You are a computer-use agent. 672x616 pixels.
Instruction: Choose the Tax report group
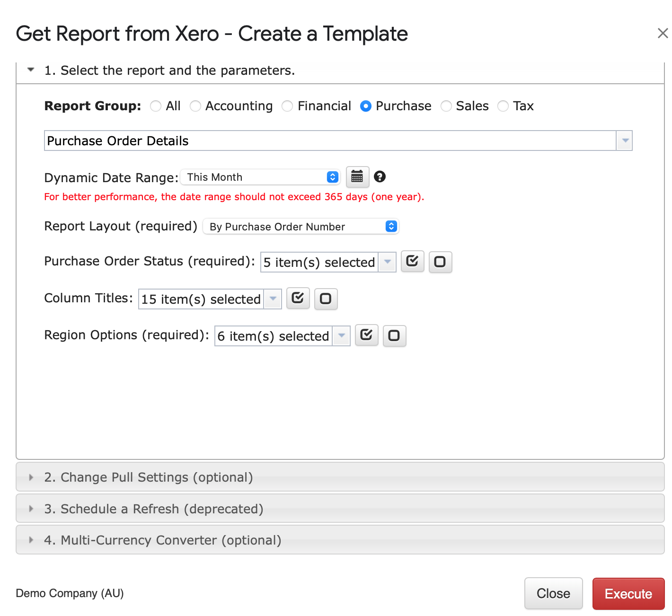tap(503, 106)
